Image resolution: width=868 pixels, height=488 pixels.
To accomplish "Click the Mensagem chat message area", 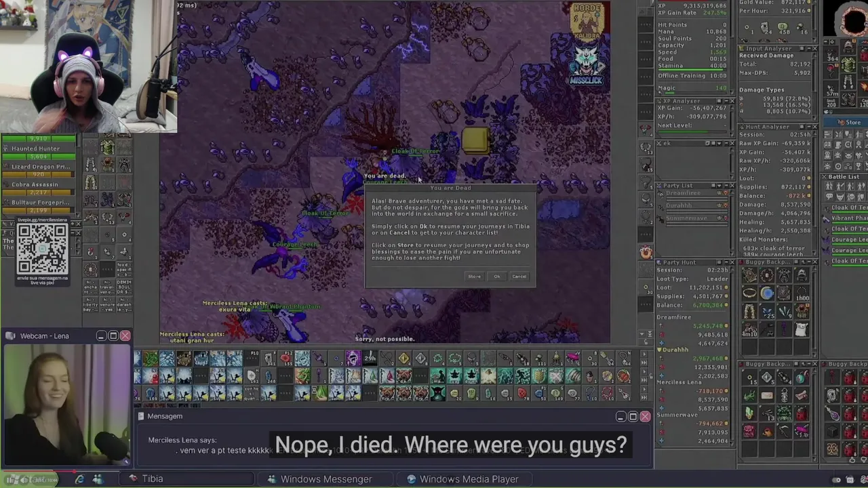I will (394, 445).
